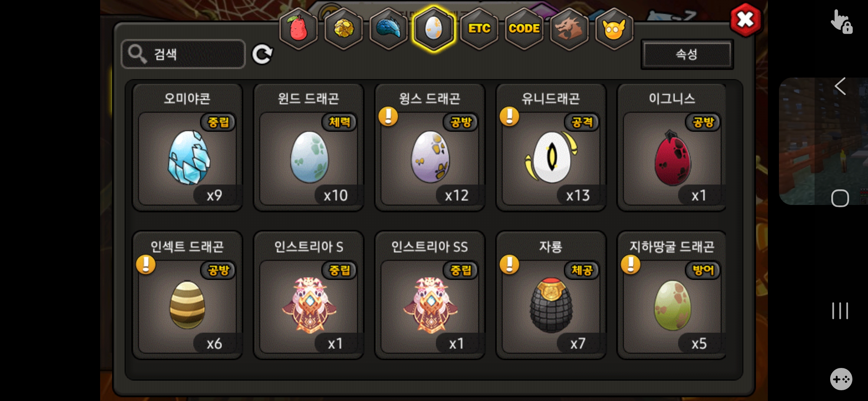Pick the striped 인섹트 드래곤 egg
This screenshot has width=868, height=401.
click(188, 296)
